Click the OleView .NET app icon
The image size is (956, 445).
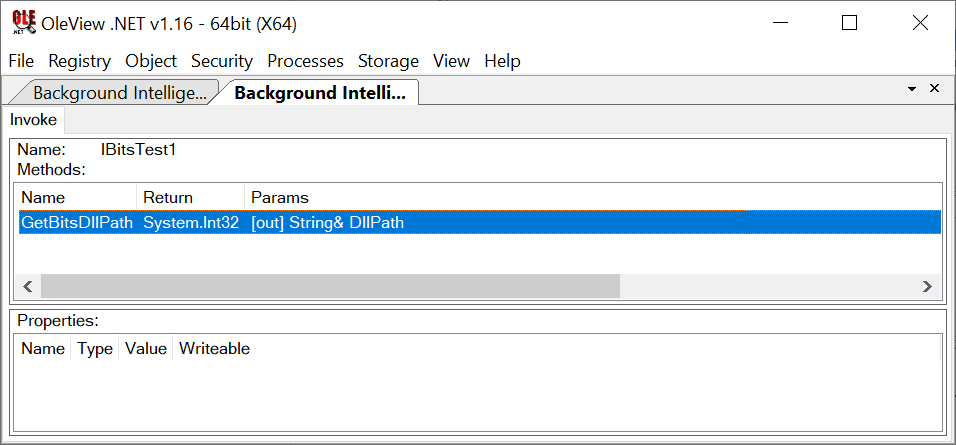pyautogui.click(x=23, y=23)
